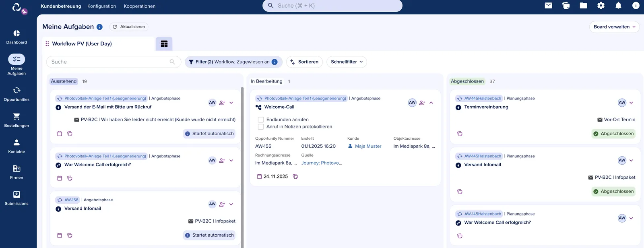This screenshot has height=248, width=644.
Task: Click Abgeschlossen badge on Terminvereinbarung card
Action: [613, 134]
